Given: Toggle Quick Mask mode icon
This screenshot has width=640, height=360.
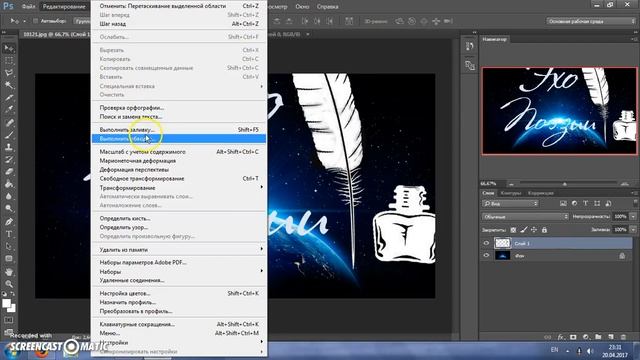Looking at the screenshot, I should (9, 320).
